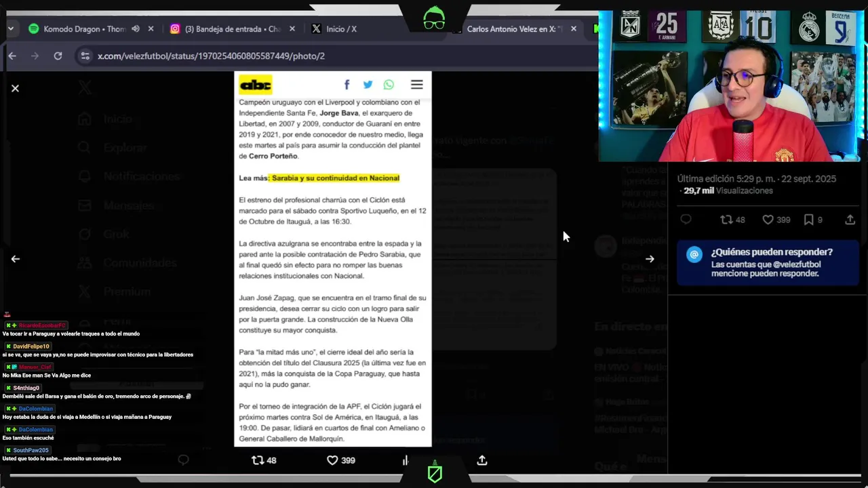
Task: Open site info icon beside the URL
Action: click(85, 56)
